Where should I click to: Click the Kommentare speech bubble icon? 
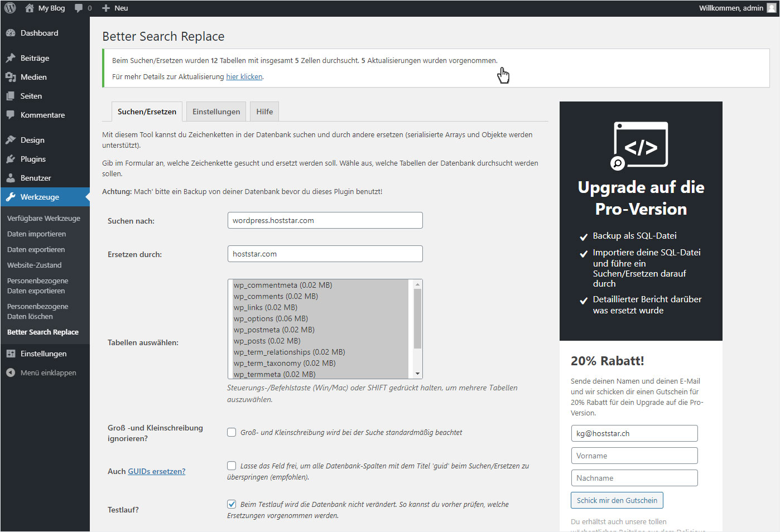(11, 115)
